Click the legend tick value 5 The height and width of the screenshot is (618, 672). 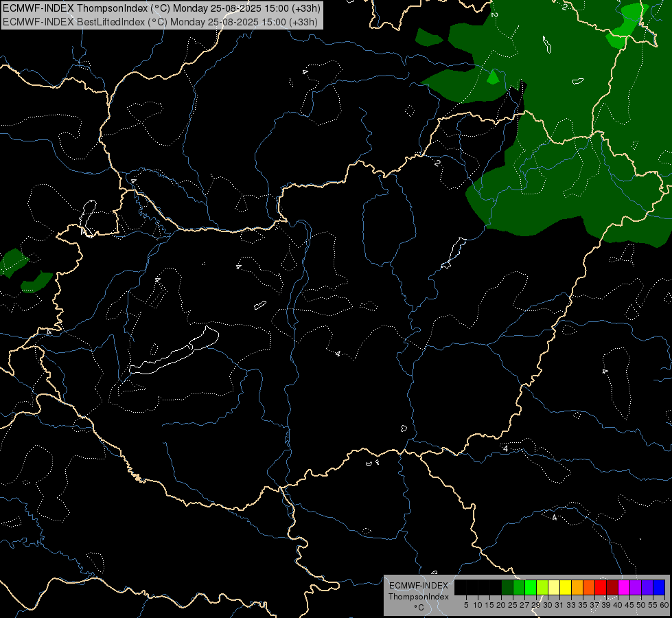[466, 605]
